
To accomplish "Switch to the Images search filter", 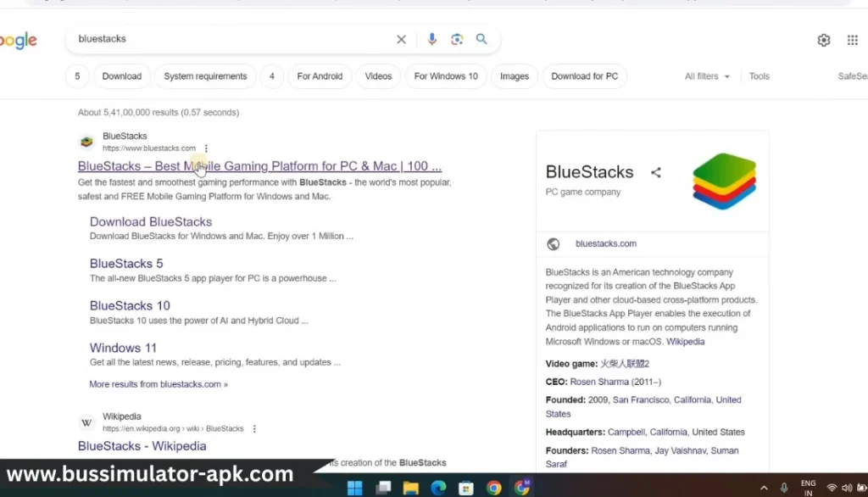I will [514, 75].
